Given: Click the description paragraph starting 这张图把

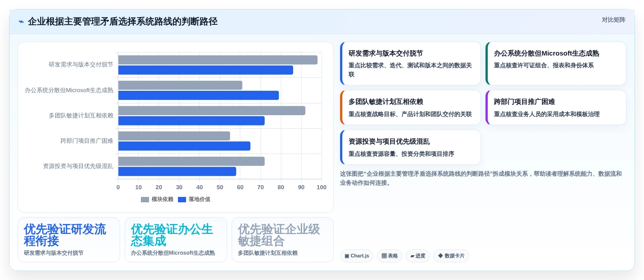Looking at the screenshot, I should (x=481, y=178).
